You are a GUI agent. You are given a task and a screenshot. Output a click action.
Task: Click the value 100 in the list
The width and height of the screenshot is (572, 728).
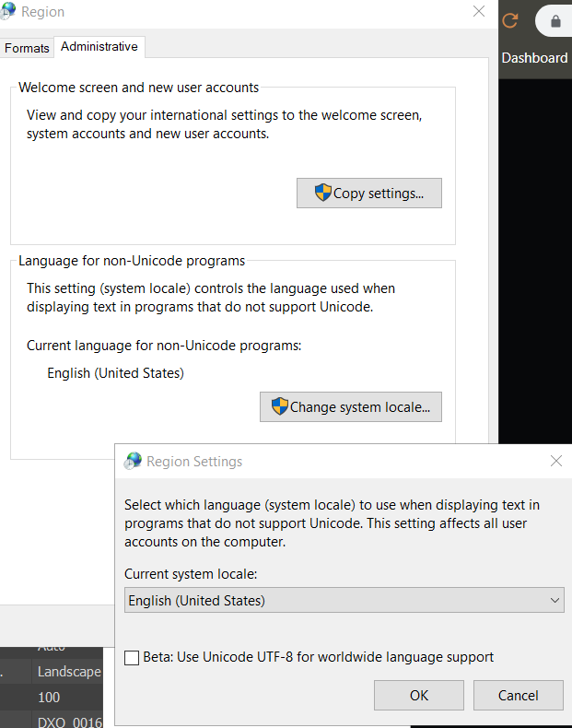[49, 698]
